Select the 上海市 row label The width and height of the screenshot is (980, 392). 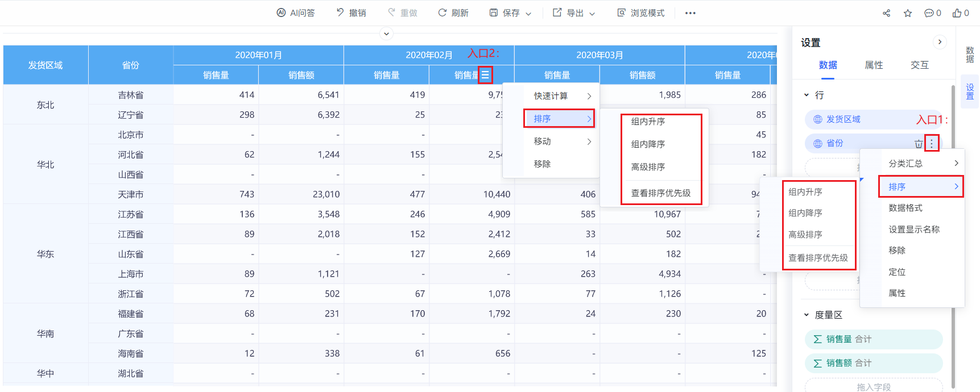(x=131, y=274)
